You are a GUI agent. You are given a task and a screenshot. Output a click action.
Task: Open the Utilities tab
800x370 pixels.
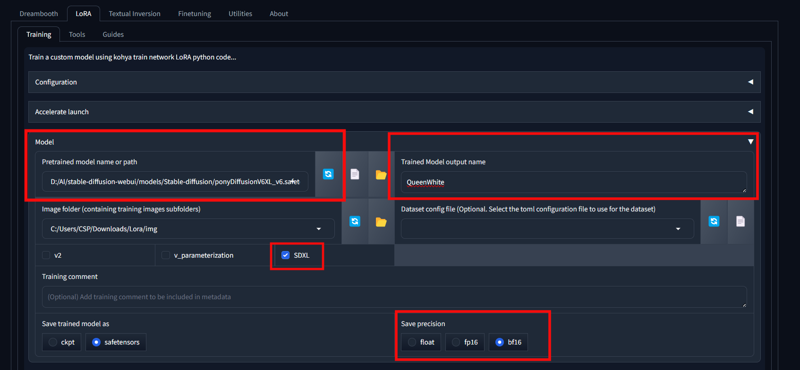click(x=240, y=14)
